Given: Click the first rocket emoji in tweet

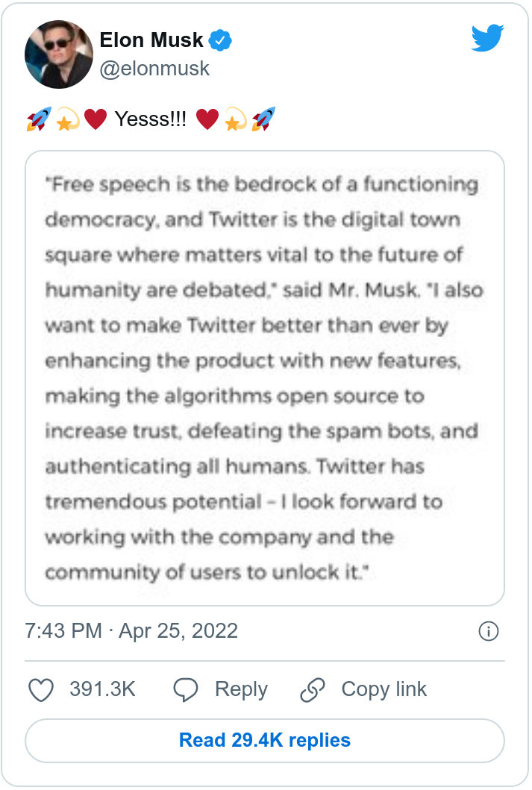Looking at the screenshot, I should (x=38, y=119).
